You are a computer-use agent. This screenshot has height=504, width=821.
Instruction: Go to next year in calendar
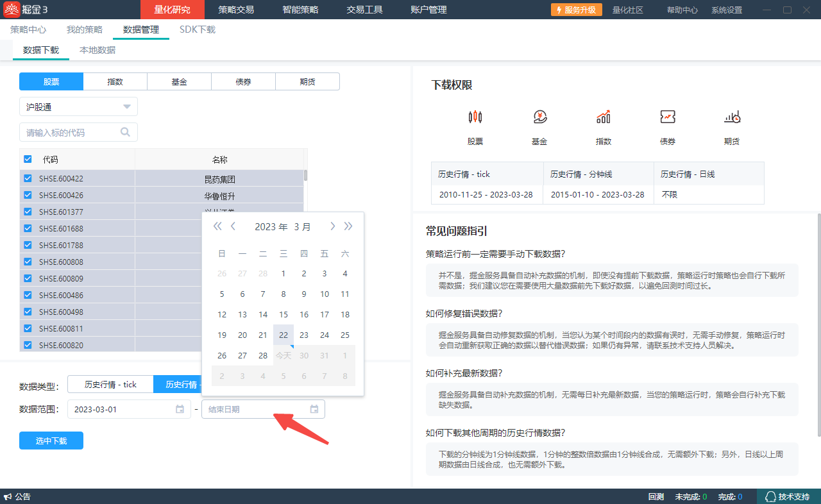348,226
